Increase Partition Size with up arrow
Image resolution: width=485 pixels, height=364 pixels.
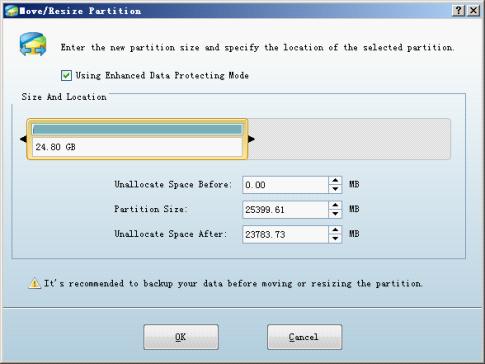click(335, 205)
